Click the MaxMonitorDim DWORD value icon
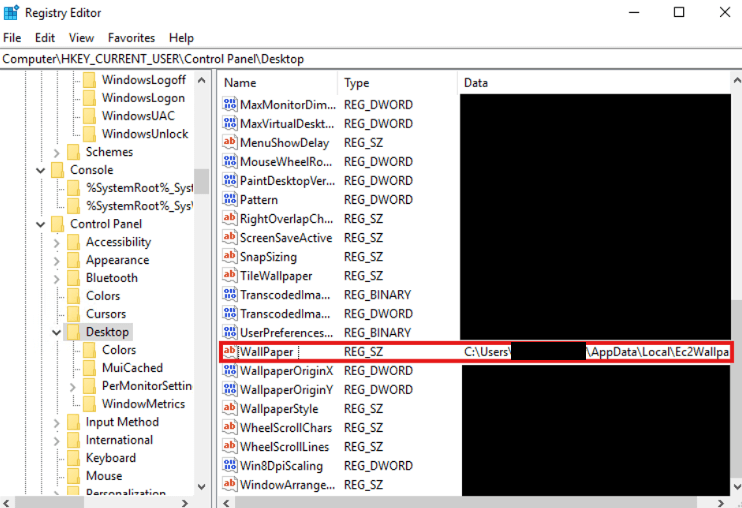 [x=229, y=105]
